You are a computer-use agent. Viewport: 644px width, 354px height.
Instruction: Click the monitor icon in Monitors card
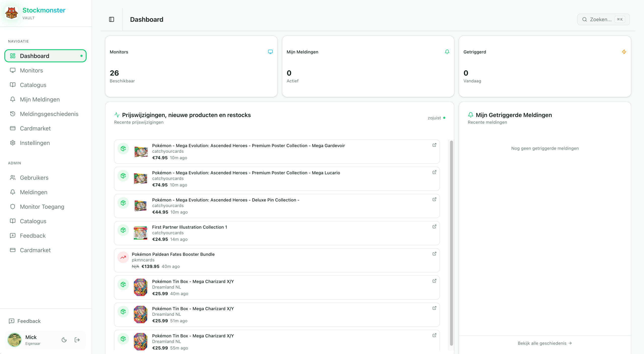coord(270,52)
